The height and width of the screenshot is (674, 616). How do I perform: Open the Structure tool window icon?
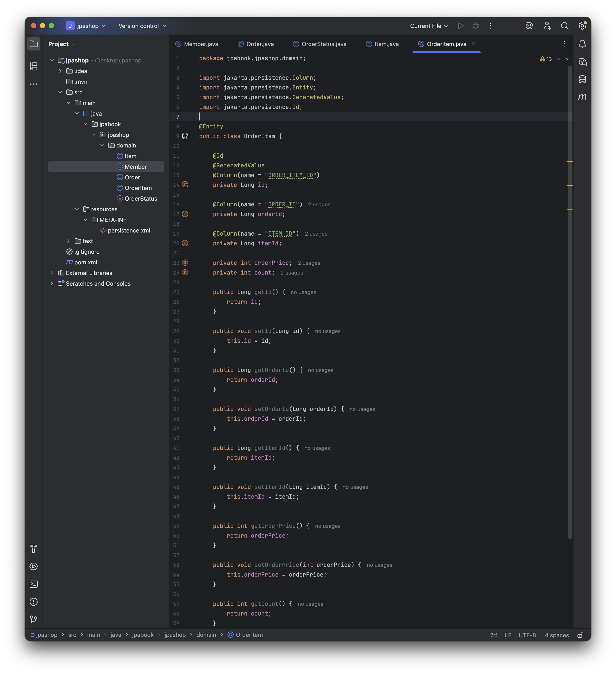point(34,66)
